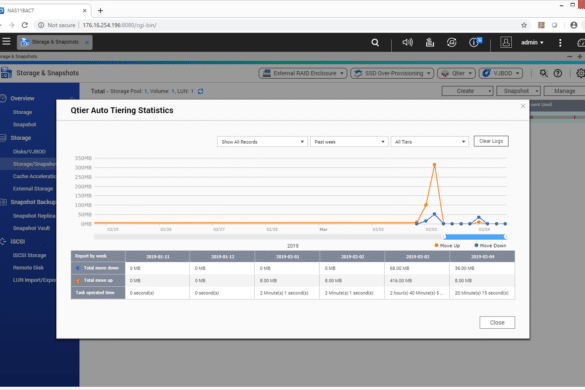Open the Storage & Snapshots help icon
Image resolution: width=585 pixels, height=390 pixels.
pos(558,73)
